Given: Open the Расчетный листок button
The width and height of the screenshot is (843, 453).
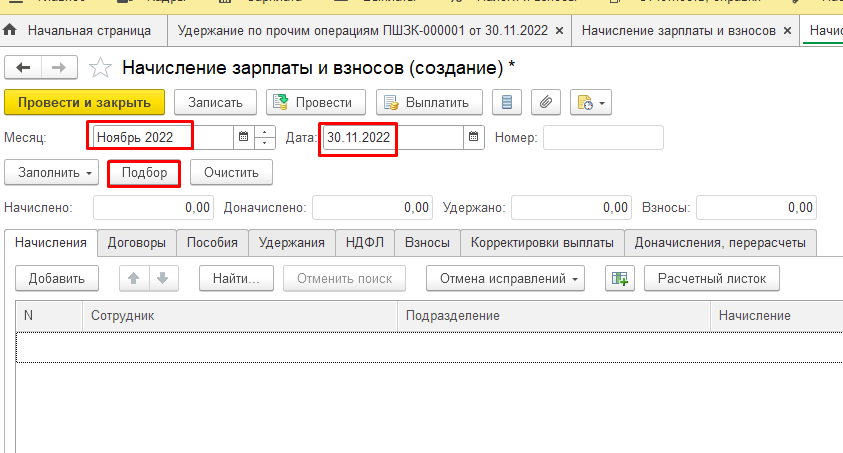Looking at the screenshot, I should [712, 278].
